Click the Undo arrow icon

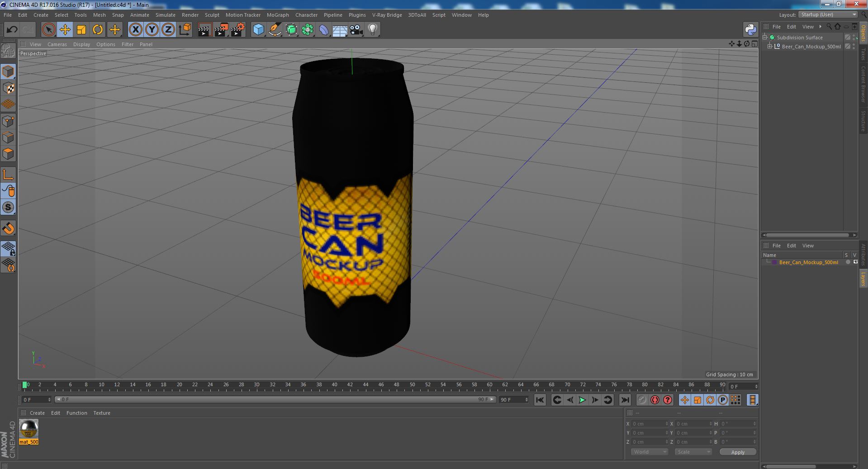(x=12, y=30)
